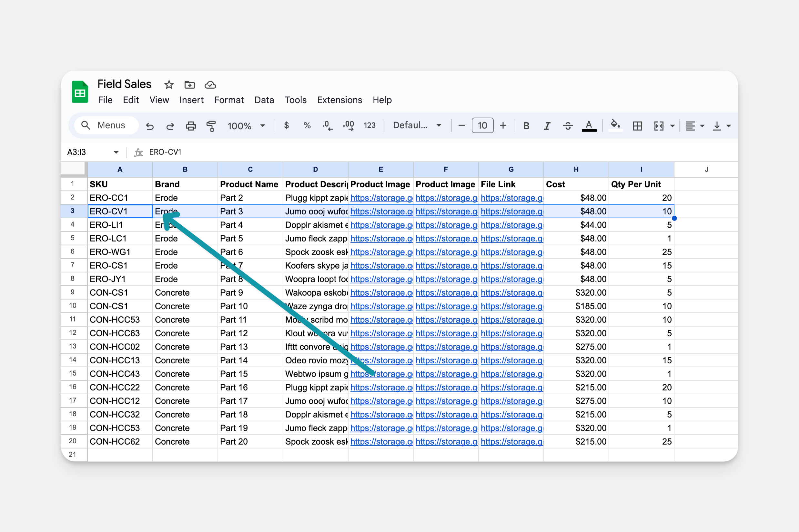The height and width of the screenshot is (532, 799).
Task: Select cell with $44.00 cost
Action: 576,225
